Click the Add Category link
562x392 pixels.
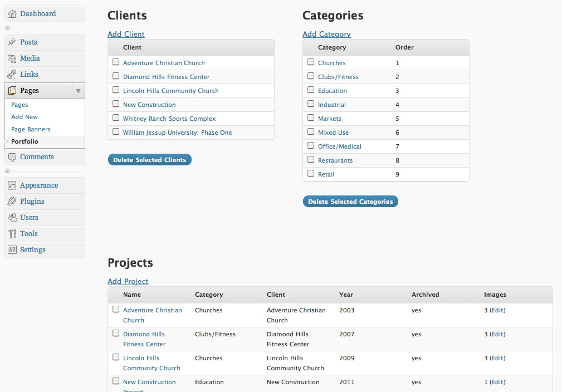[326, 34]
